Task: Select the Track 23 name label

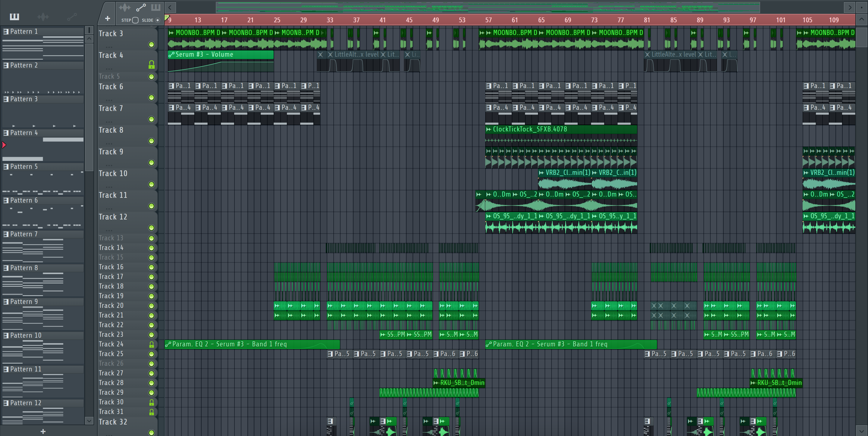Action: click(x=111, y=334)
